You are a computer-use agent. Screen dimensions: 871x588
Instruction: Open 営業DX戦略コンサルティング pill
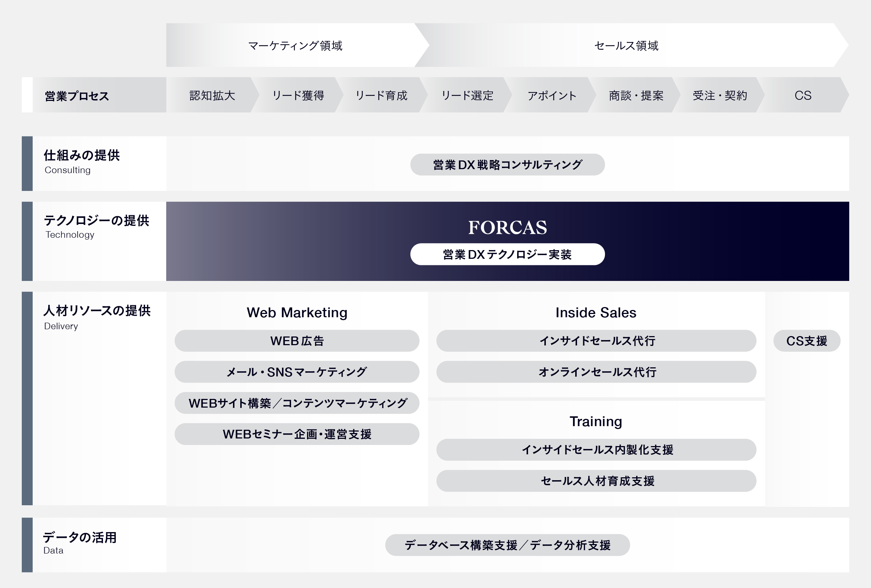(507, 164)
